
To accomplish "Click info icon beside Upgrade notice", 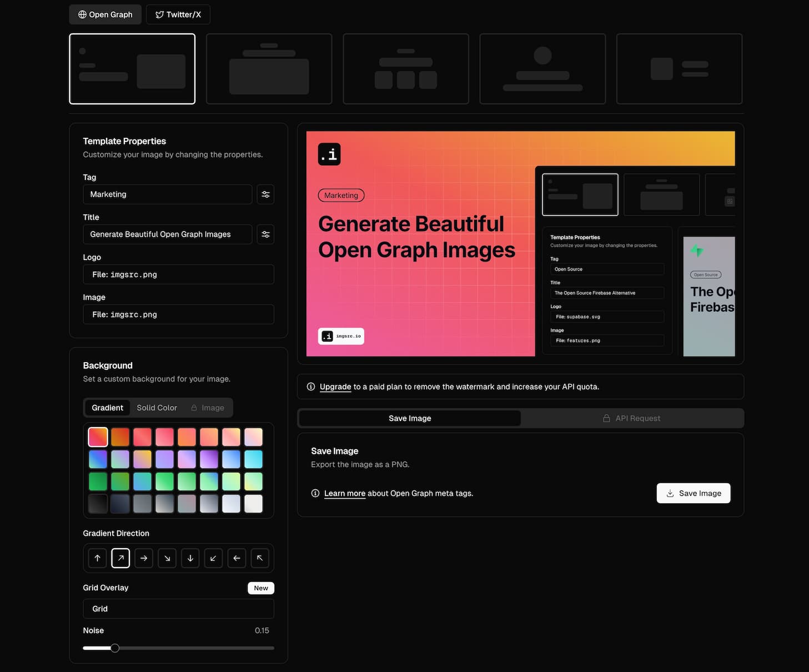I will point(311,387).
